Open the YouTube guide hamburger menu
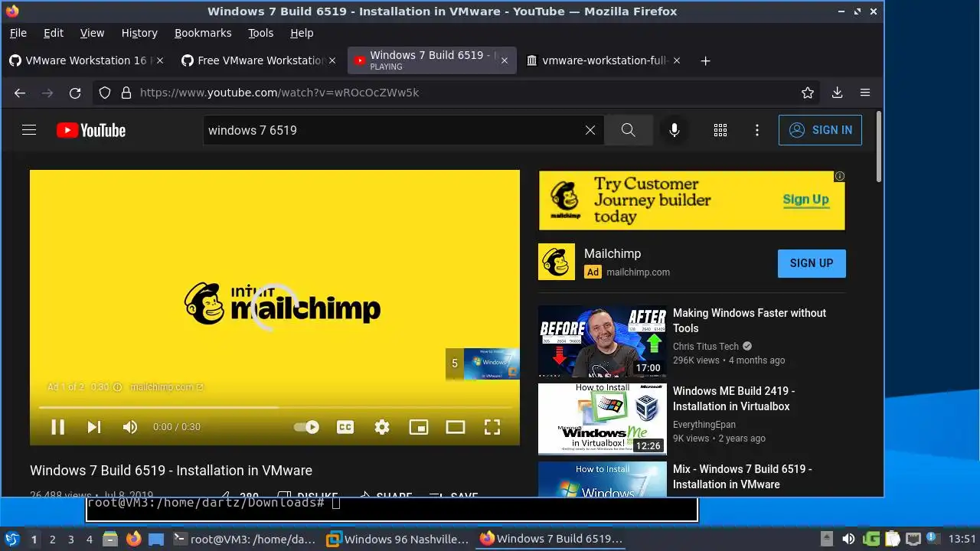Viewport: 980px width, 551px height. point(29,130)
